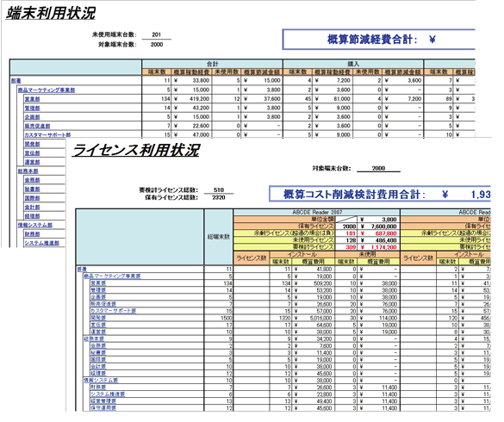Click the 概算節減経費合計 summary box
Viewport: 504px width, 422px height.
click(x=378, y=40)
